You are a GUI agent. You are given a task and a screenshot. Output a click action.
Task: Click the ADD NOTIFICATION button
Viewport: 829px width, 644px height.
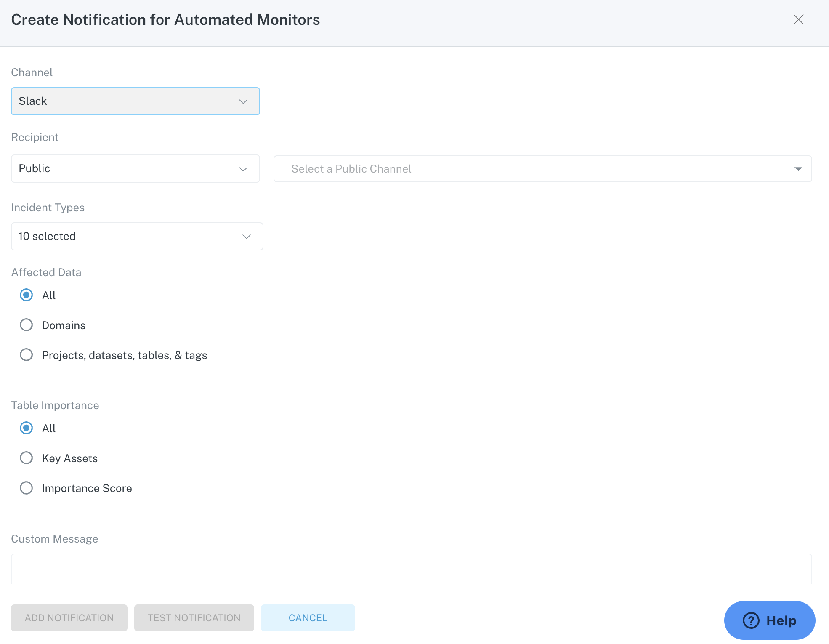69,617
